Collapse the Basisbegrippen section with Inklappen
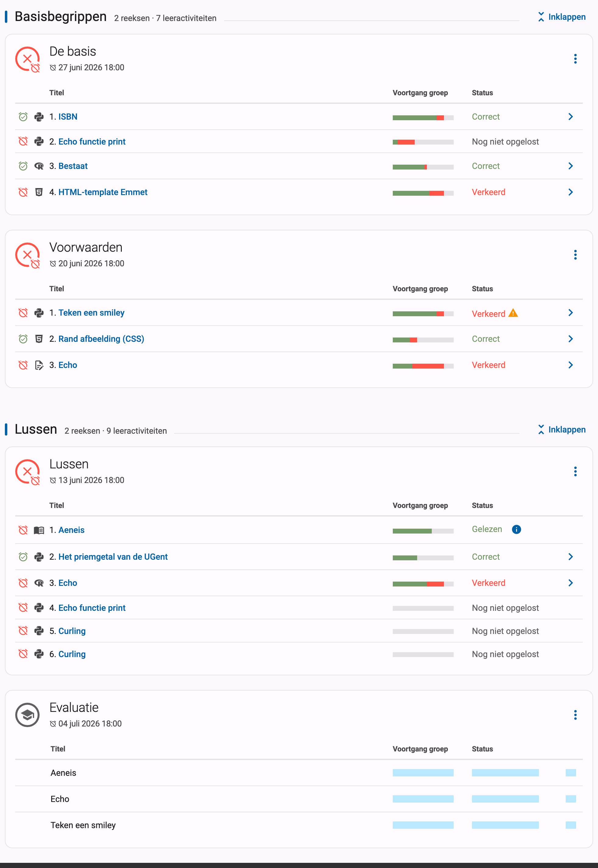The width and height of the screenshot is (598, 868). click(562, 17)
